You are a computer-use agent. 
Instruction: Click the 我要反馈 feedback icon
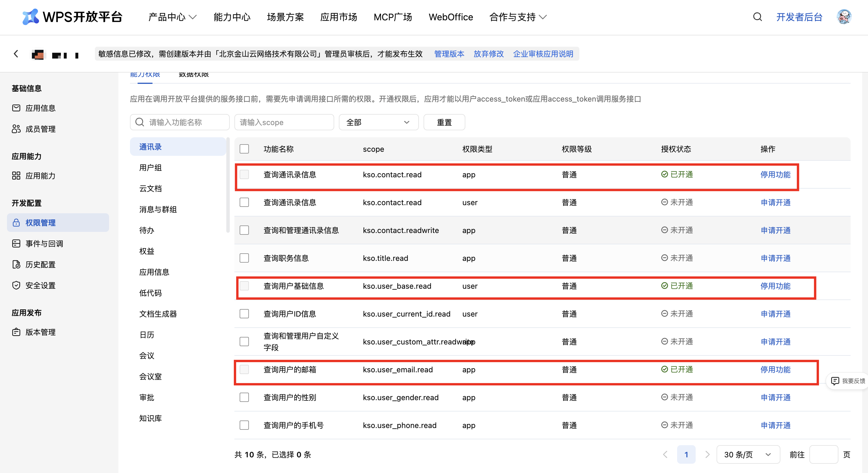click(835, 381)
